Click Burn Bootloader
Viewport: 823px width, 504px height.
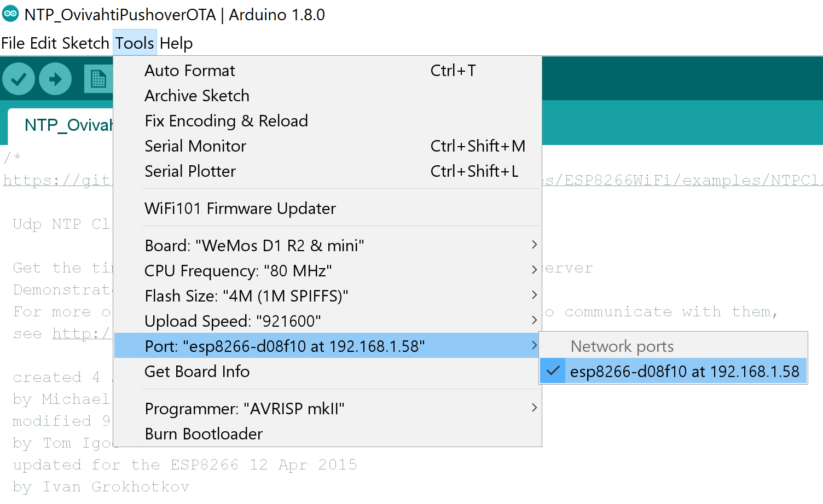[x=204, y=434]
